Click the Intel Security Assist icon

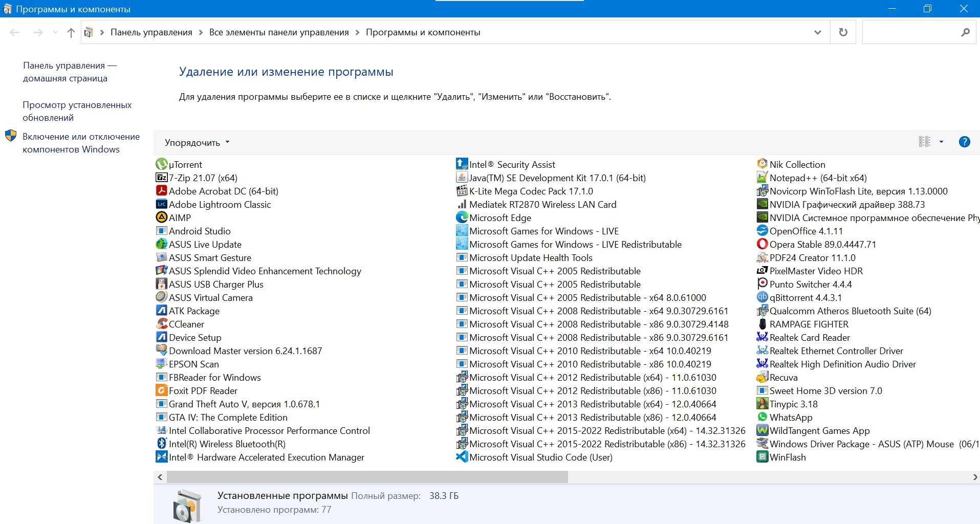click(462, 164)
